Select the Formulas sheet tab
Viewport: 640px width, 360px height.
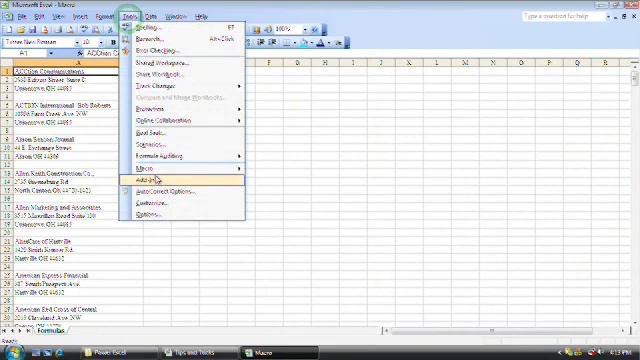click(51, 331)
